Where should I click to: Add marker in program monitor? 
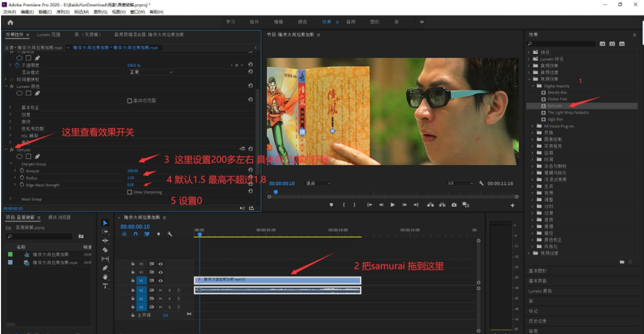pyautogui.click(x=331, y=205)
